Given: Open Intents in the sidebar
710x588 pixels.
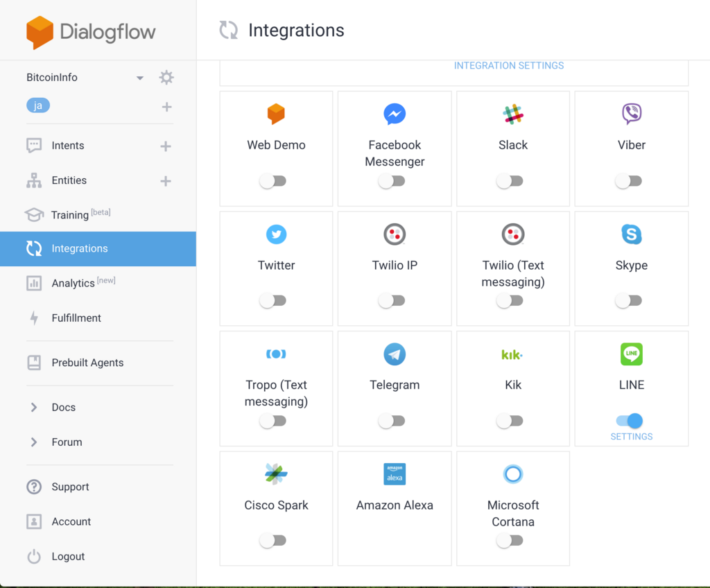Looking at the screenshot, I should tap(68, 146).
